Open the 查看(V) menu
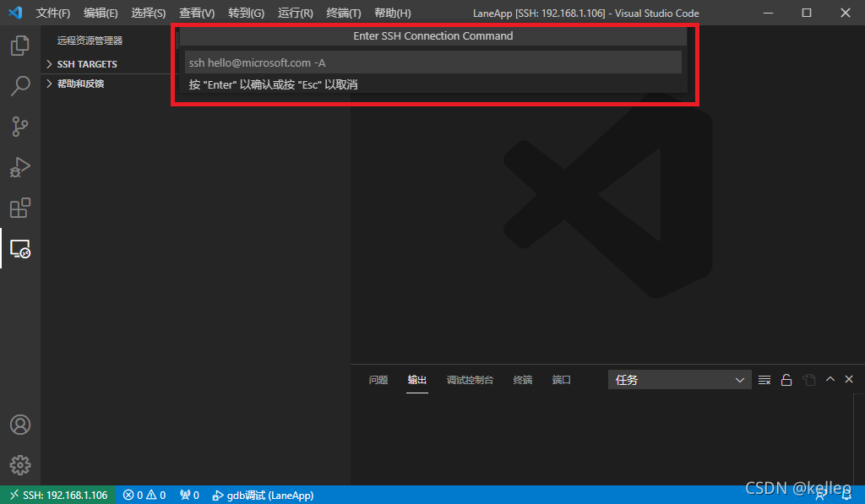This screenshot has width=865, height=504. (x=197, y=13)
